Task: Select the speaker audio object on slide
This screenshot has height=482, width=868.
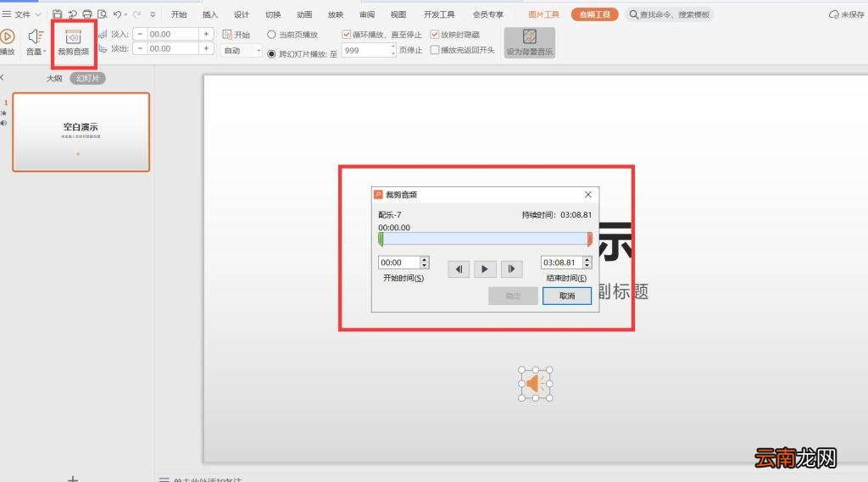Action: click(536, 384)
